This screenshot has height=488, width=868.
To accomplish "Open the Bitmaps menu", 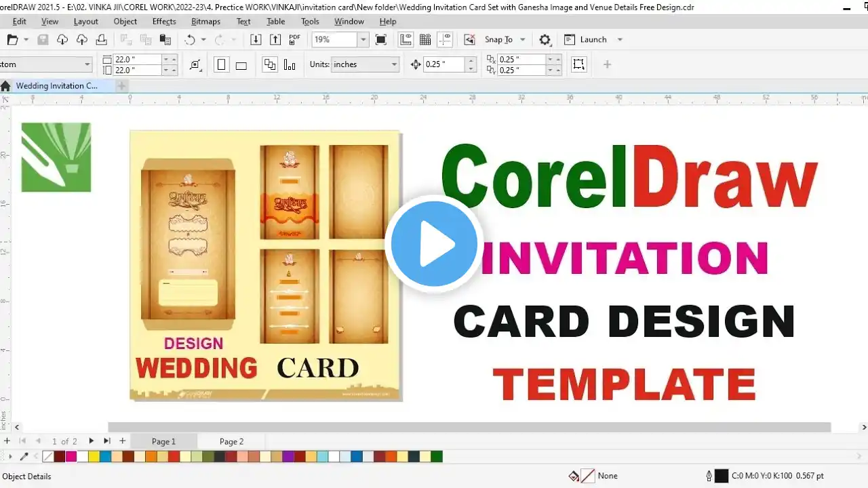I will pyautogui.click(x=205, y=22).
